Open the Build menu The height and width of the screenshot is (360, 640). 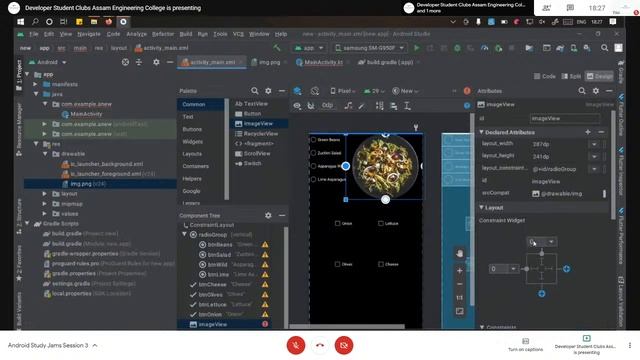click(186, 34)
